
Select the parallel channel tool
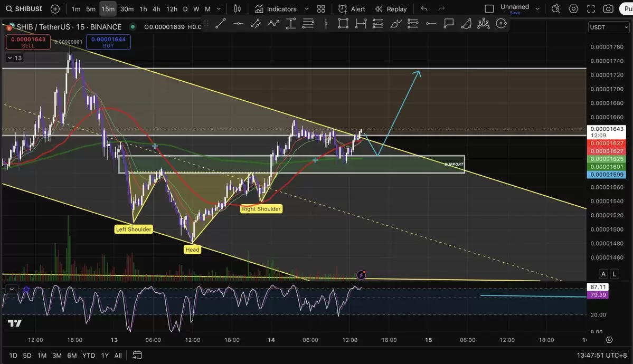(256, 24)
